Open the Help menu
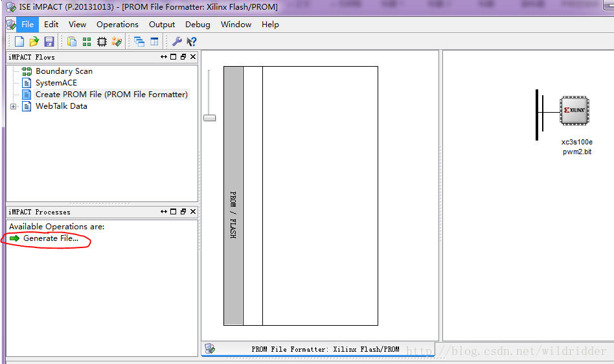614x364 pixels. 270,24
